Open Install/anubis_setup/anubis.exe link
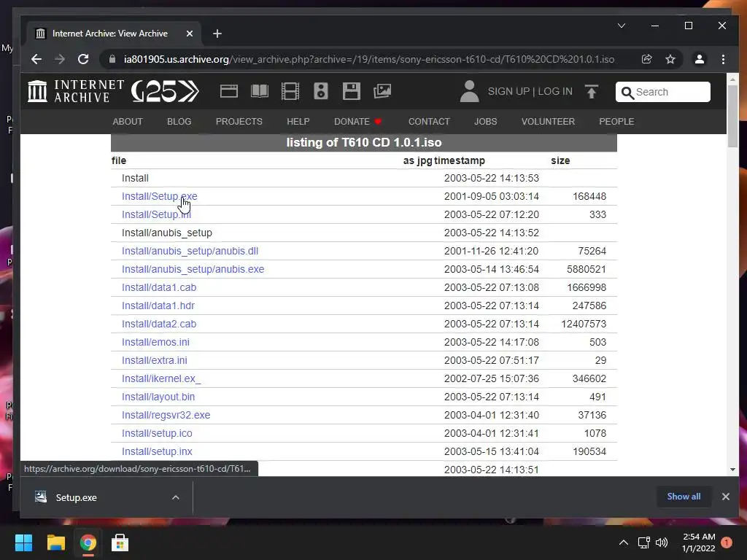This screenshot has width=747, height=560. [x=193, y=269]
